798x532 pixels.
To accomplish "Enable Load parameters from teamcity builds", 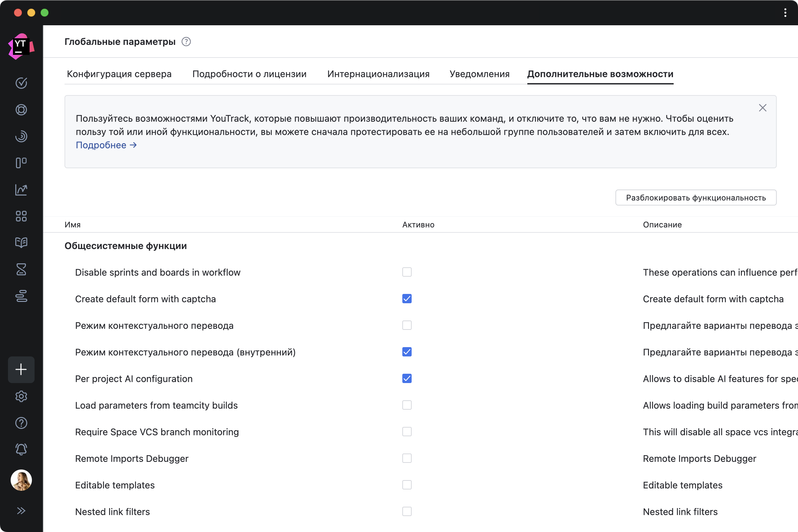I will pos(407,405).
